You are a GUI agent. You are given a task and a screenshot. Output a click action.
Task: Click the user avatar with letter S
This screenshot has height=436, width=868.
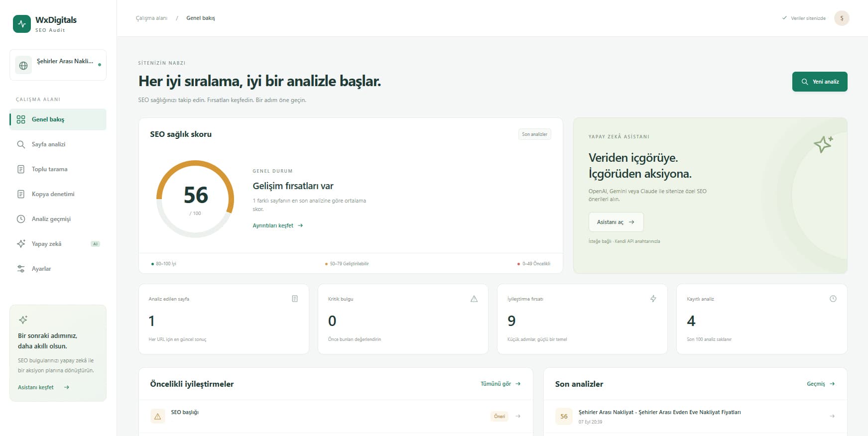click(x=842, y=18)
